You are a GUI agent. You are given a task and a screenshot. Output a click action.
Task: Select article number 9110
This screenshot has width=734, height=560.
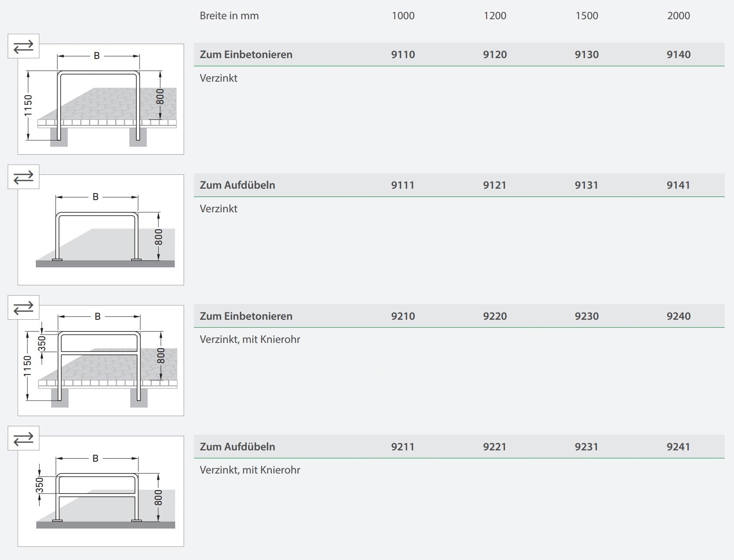(x=403, y=55)
